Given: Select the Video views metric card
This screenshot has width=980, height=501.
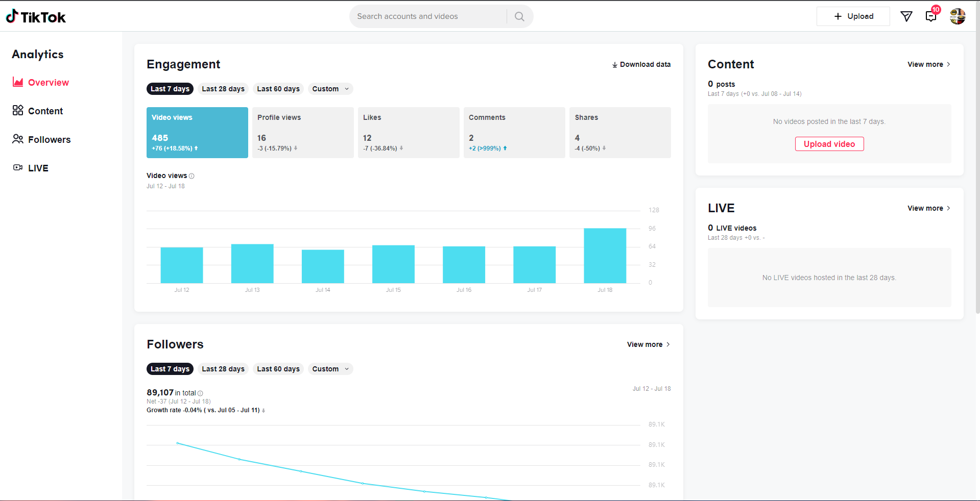Looking at the screenshot, I should point(197,133).
